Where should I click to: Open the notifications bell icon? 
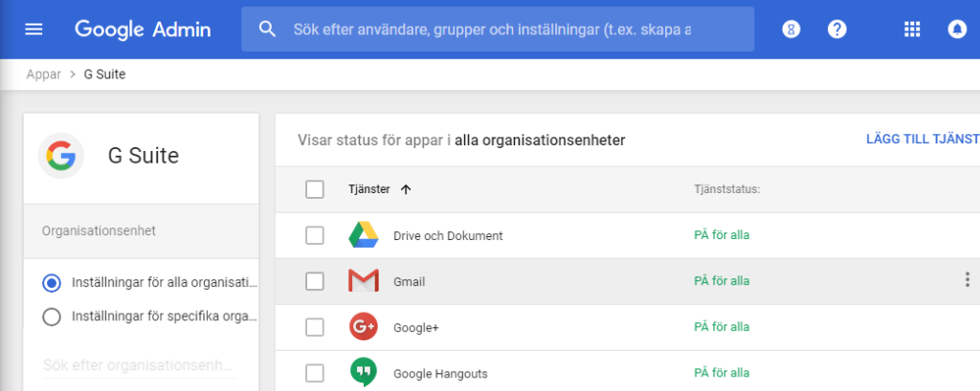pos(956,29)
